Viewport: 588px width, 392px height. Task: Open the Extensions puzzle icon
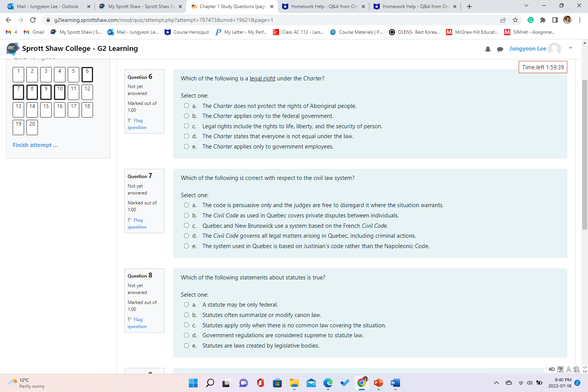(543, 20)
